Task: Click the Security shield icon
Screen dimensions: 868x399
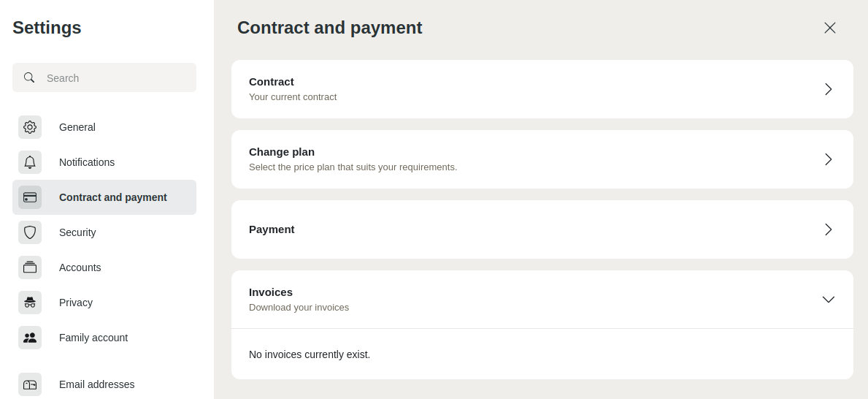Action: (30, 232)
